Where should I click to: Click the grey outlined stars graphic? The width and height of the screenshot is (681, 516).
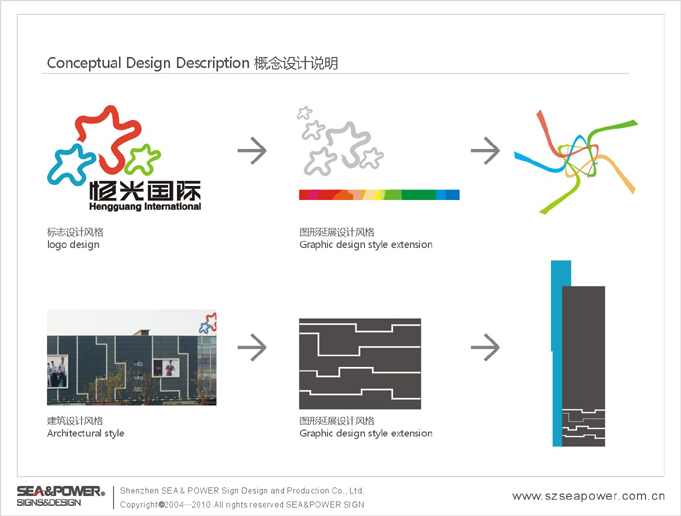tap(340, 141)
